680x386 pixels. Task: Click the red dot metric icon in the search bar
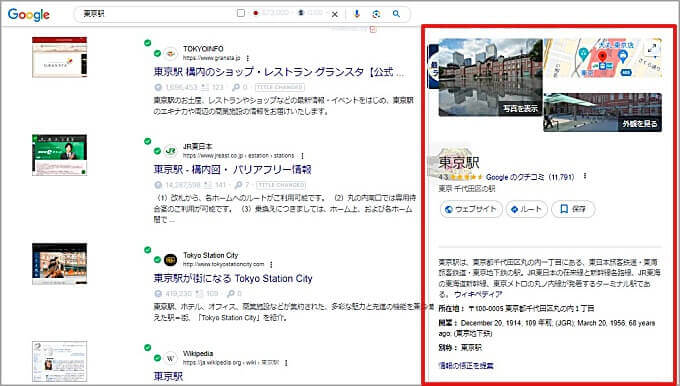(x=256, y=13)
